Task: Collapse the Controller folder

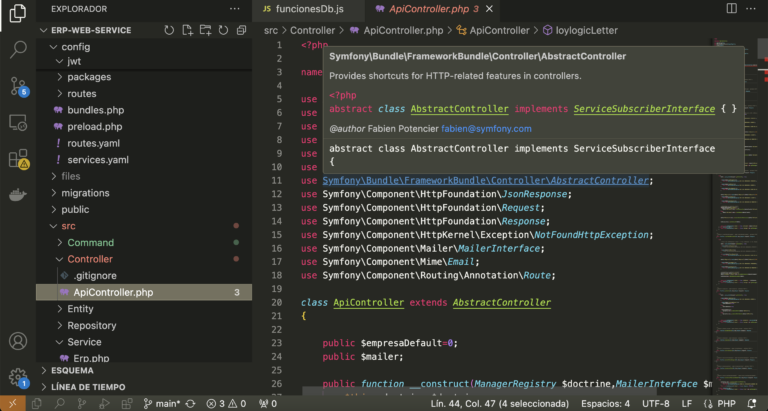Action: [89, 259]
